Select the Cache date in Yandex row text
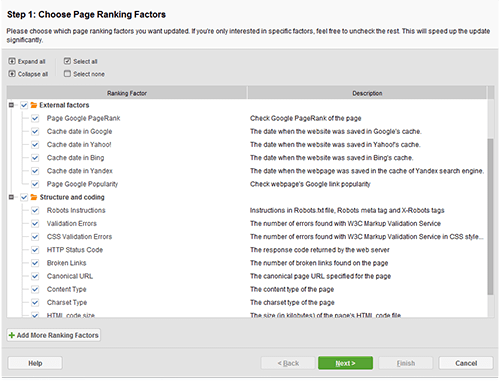This screenshot has width=500, height=381. (80, 171)
